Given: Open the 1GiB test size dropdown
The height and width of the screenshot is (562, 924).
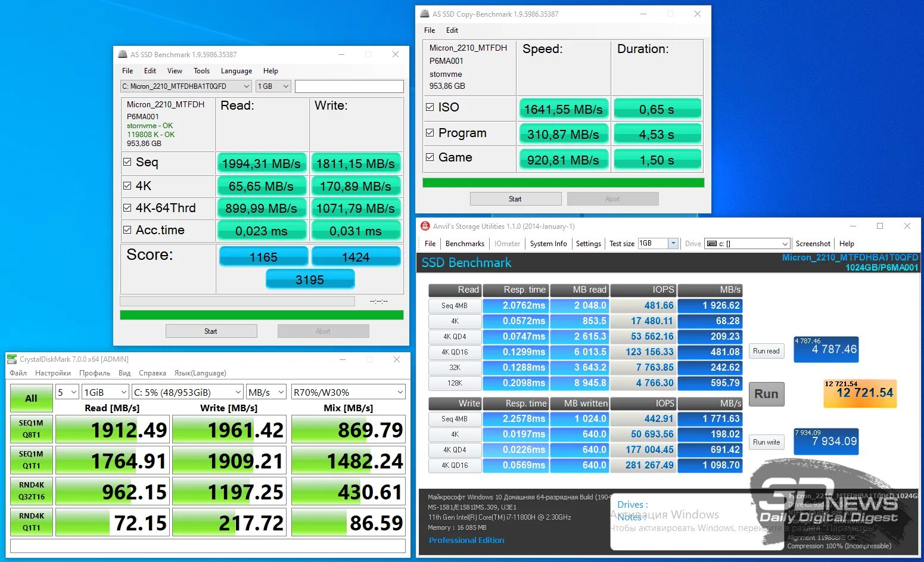Looking at the screenshot, I should (x=105, y=392).
